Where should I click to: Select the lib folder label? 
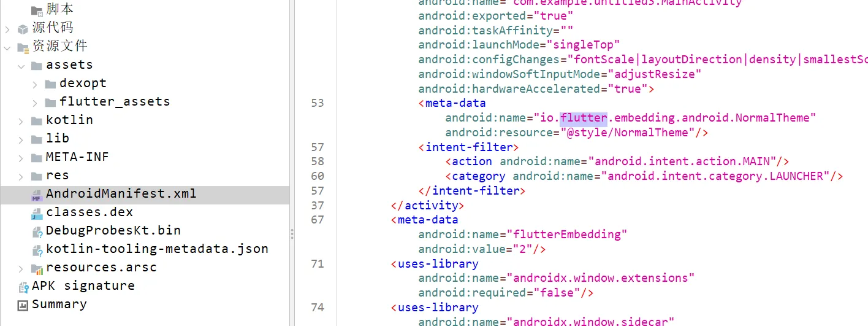tap(58, 138)
